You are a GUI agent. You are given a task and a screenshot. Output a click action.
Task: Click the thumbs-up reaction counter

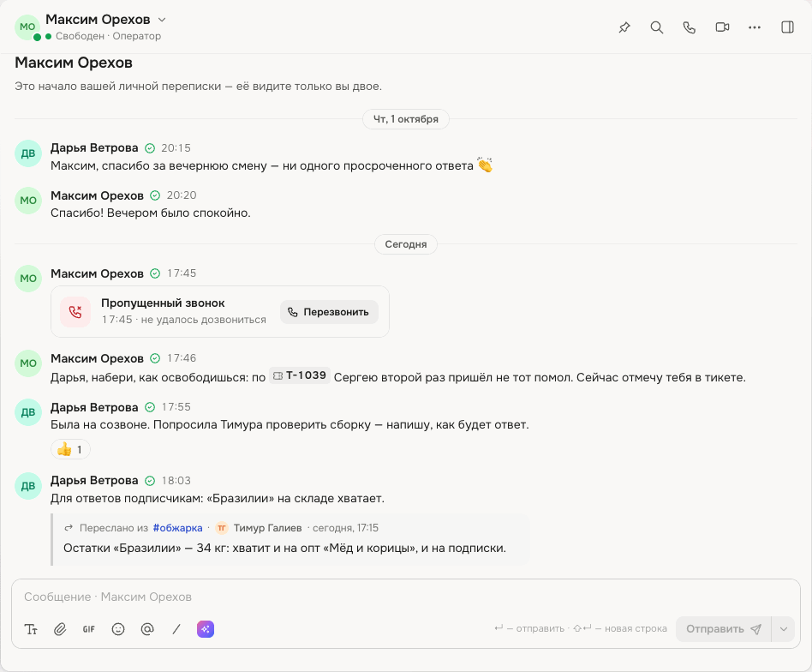click(70, 449)
